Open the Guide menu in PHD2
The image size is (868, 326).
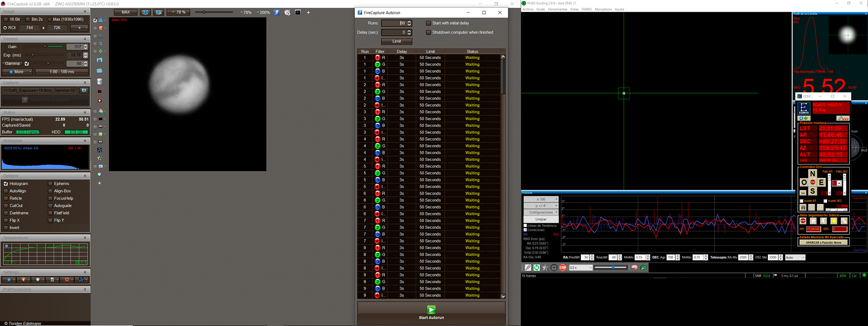coord(541,9)
